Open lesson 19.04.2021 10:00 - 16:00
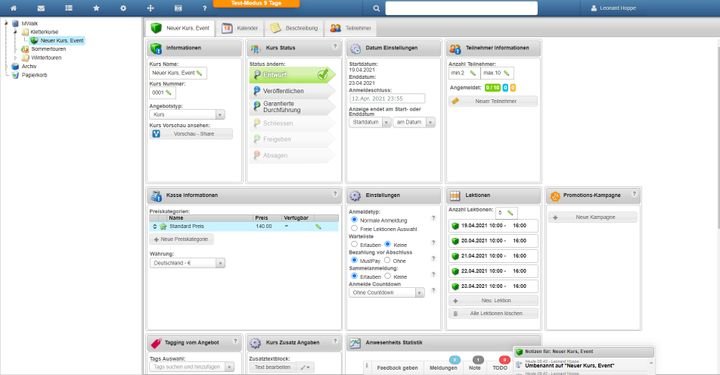 coord(493,226)
